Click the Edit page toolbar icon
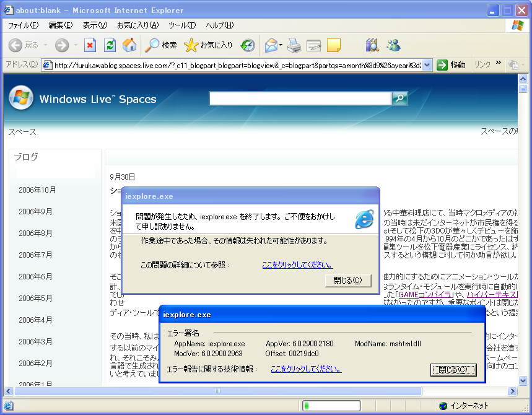 (x=313, y=45)
